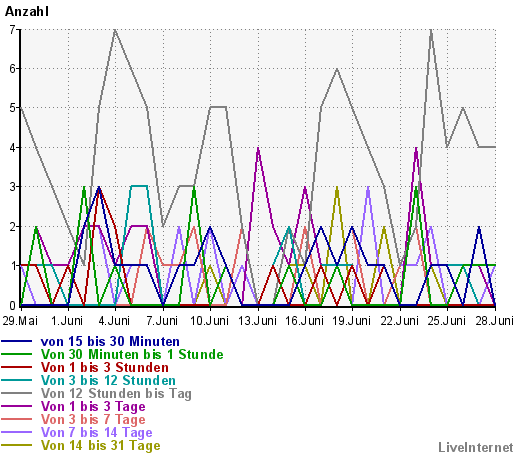
Task: Click y-axis value label '6'
Action: coord(12,69)
